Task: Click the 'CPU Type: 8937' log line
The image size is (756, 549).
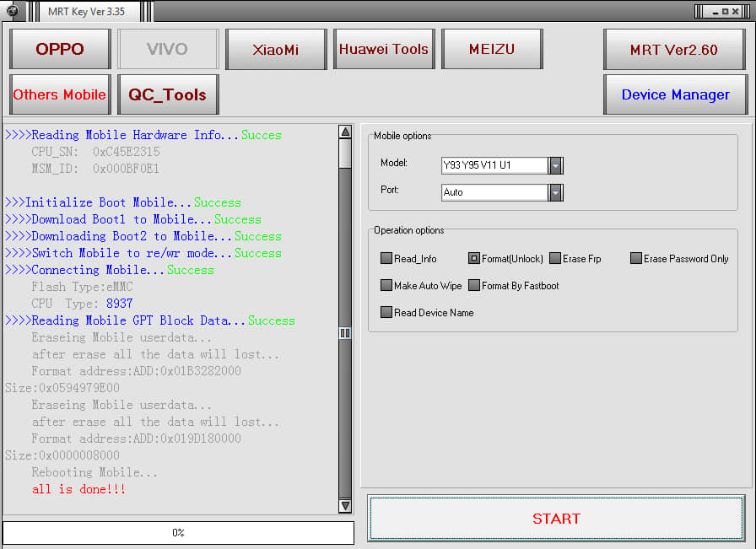Action: (x=82, y=304)
